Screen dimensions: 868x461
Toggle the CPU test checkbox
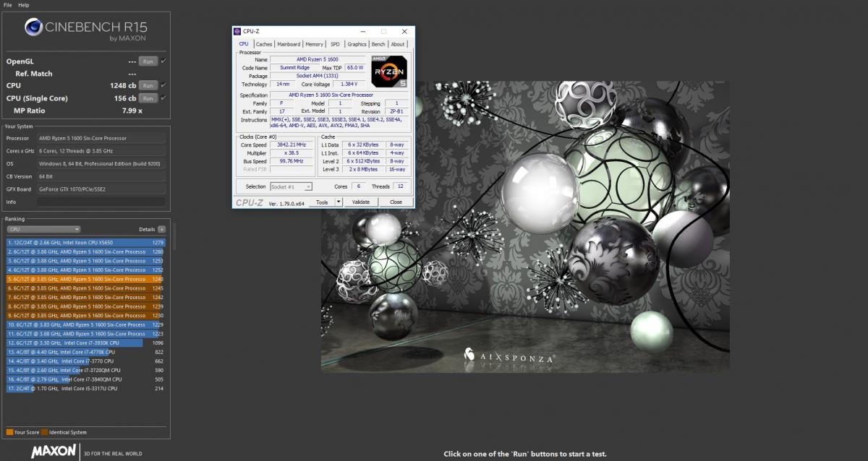[163, 85]
